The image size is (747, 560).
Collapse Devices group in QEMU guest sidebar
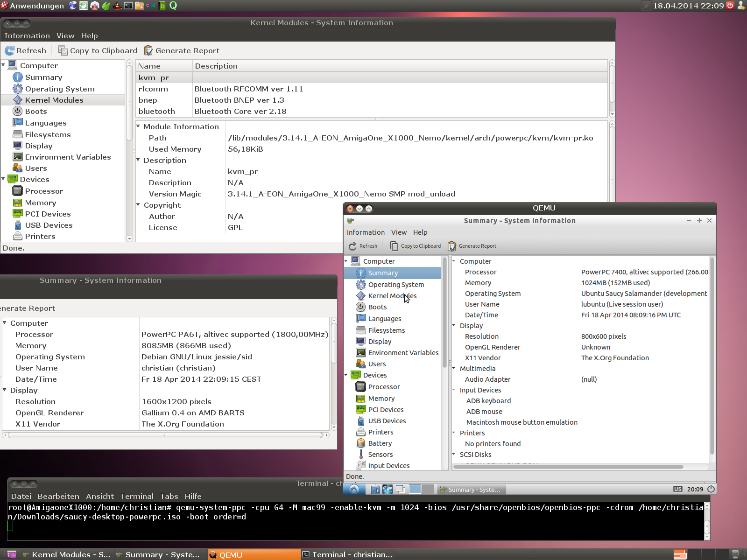(346, 375)
